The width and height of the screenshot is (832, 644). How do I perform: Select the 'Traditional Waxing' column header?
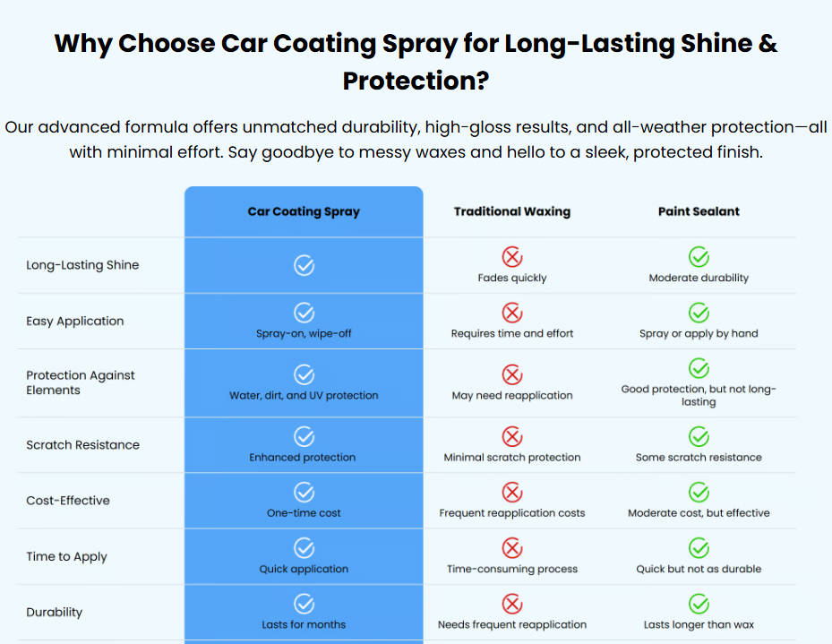point(512,211)
